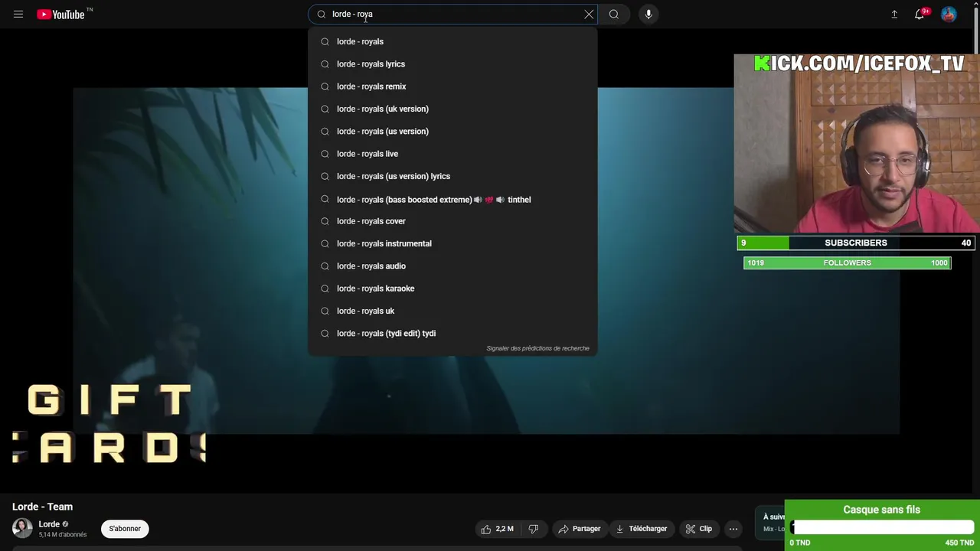The width and height of the screenshot is (980, 551).
Task: Click the Clip scissors button
Action: tap(698, 529)
